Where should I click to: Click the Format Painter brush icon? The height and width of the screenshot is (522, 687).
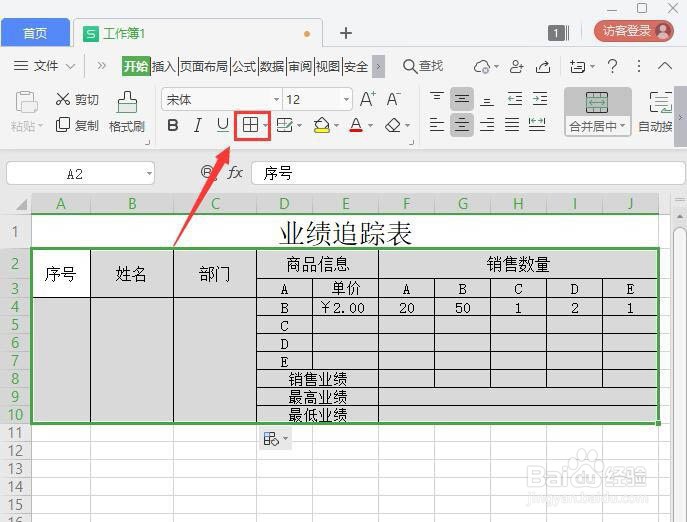point(127,103)
